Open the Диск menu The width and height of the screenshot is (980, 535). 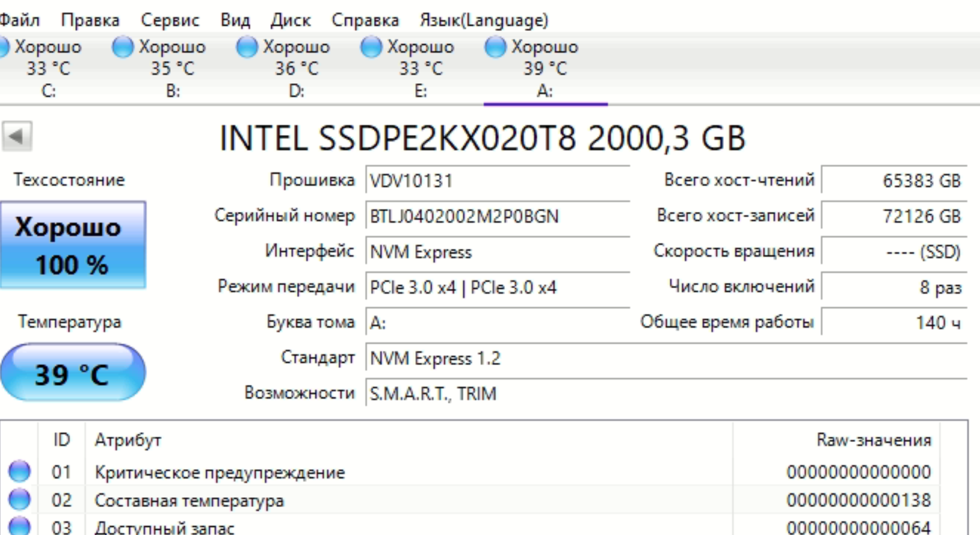[x=290, y=20]
